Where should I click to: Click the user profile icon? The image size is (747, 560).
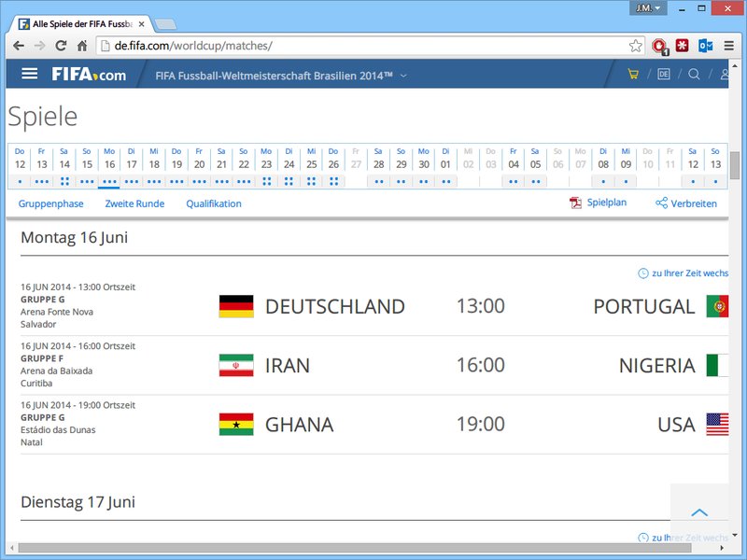pyautogui.click(x=725, y=74)
